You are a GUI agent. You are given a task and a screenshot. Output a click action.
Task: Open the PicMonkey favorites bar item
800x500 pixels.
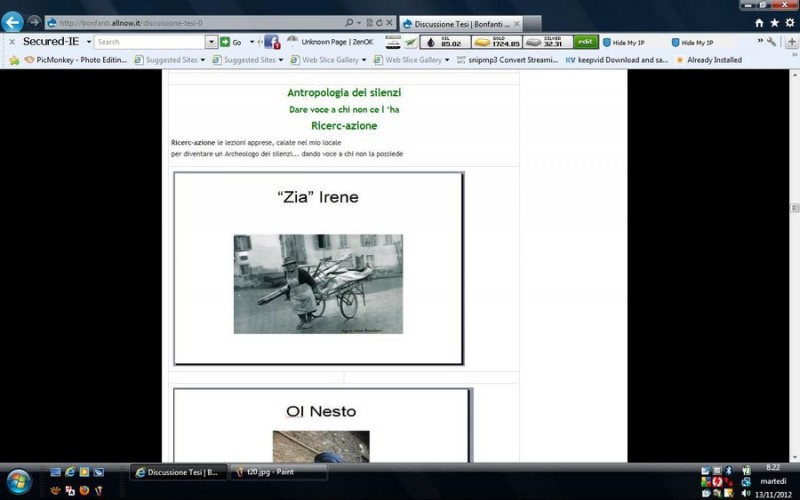pyautogui.click(x=75, y=60)
